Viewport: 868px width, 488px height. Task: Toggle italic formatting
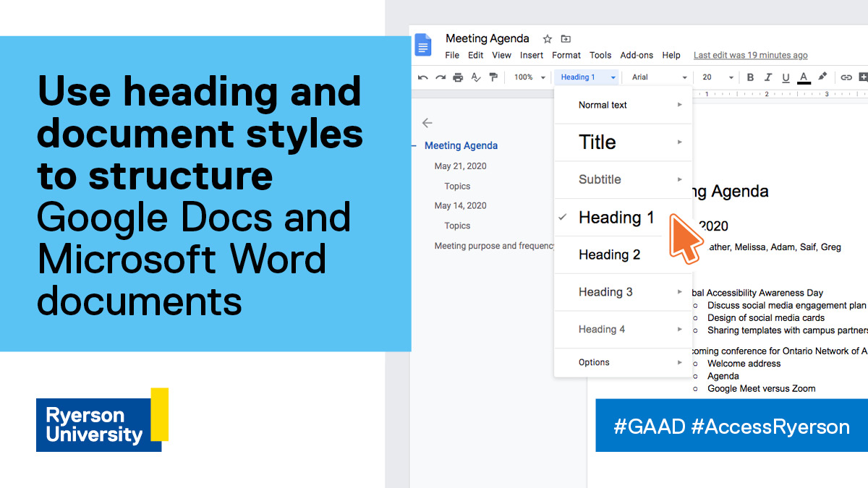coord(767,77)
